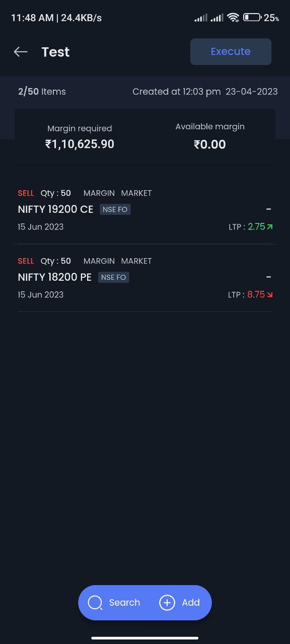Click the red LTP down arrow
The height and width of the screenshot is (644, 290).
(270, 295)
